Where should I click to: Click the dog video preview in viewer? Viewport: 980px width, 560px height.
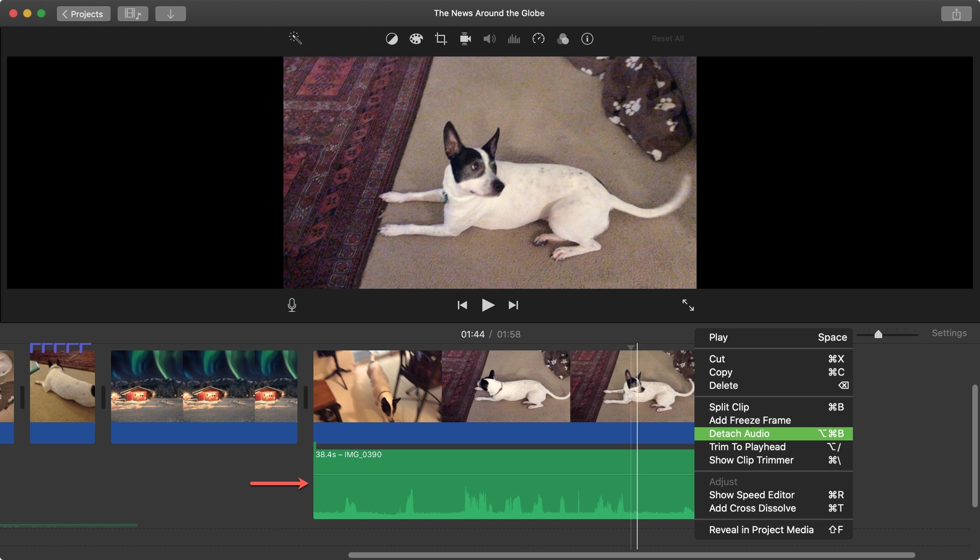tap(490, 172)
